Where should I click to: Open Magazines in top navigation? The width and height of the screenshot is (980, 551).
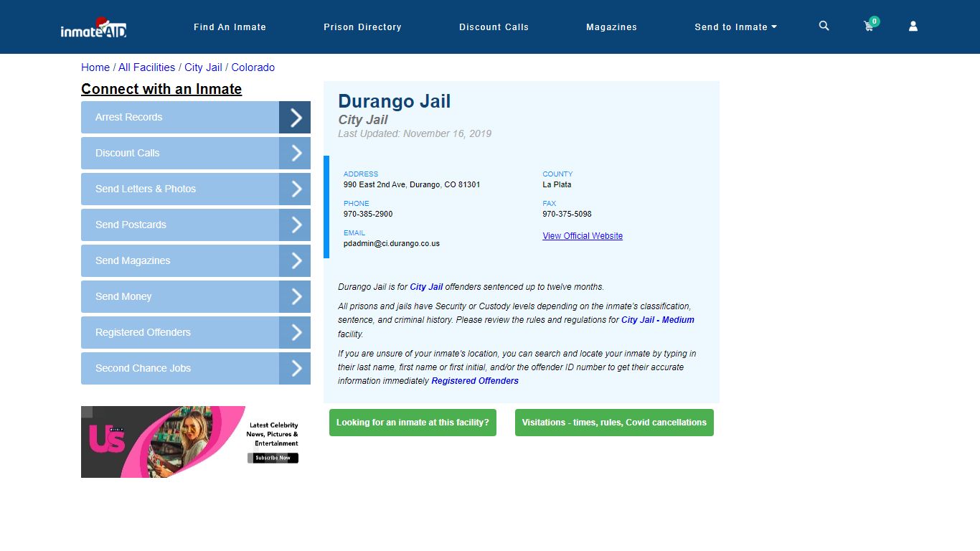(x=611, y=27)
